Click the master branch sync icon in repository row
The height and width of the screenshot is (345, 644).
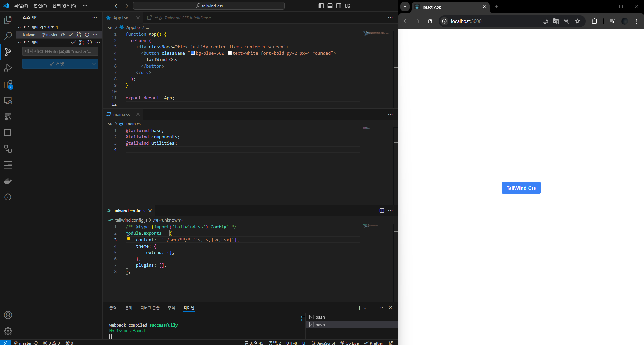[x=63, y=35]
